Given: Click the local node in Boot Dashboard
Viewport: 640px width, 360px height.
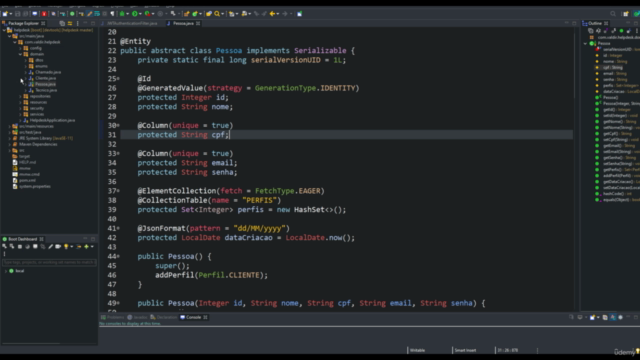Looking at the screenshot, I should pyautogui.click(x=20, y=271).
